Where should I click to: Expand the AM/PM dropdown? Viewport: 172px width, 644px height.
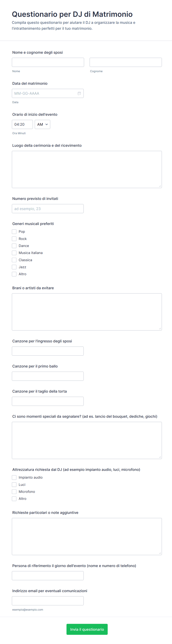point(42,124)
